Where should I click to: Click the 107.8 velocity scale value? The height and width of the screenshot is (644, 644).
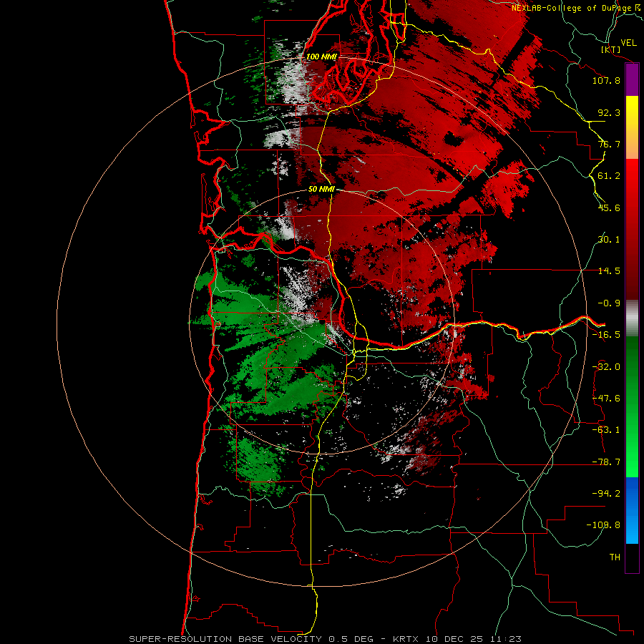606,80
